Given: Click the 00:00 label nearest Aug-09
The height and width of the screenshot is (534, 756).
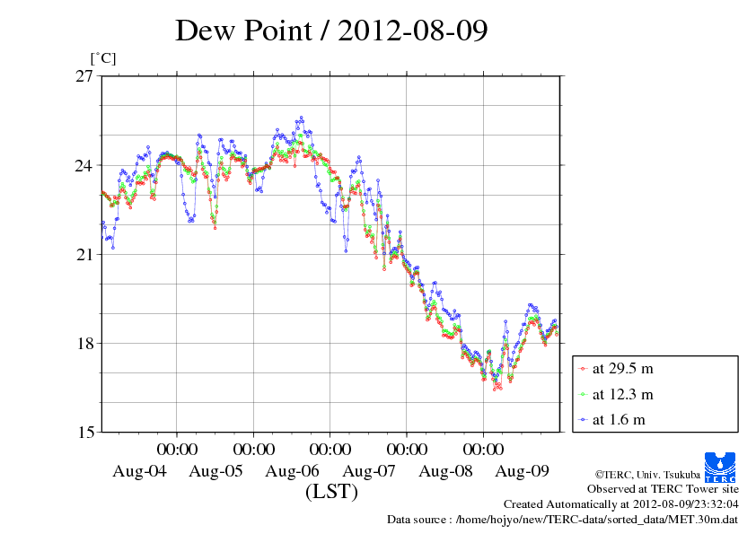Looking at the screenshot, I should (x=484, y=449).
